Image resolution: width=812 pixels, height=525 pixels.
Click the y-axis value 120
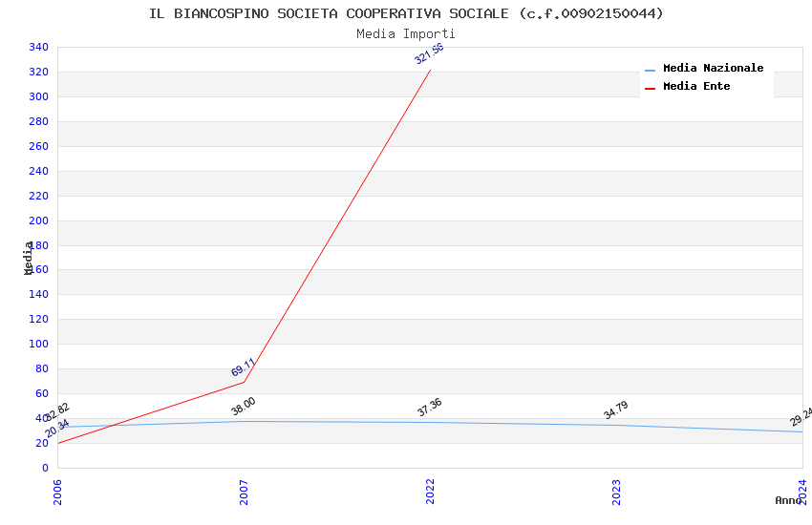[38, 319]
